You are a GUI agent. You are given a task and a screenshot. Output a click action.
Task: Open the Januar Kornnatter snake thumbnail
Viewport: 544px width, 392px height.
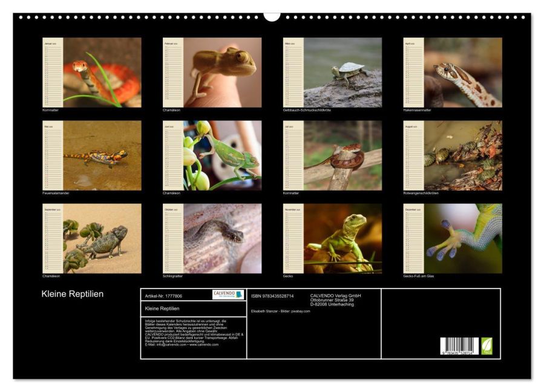coord(102,72)
